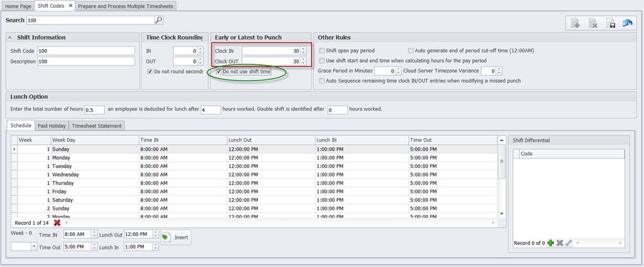Collapse the Shift Information section
644x267 pixels.
[x=11, y=37]
